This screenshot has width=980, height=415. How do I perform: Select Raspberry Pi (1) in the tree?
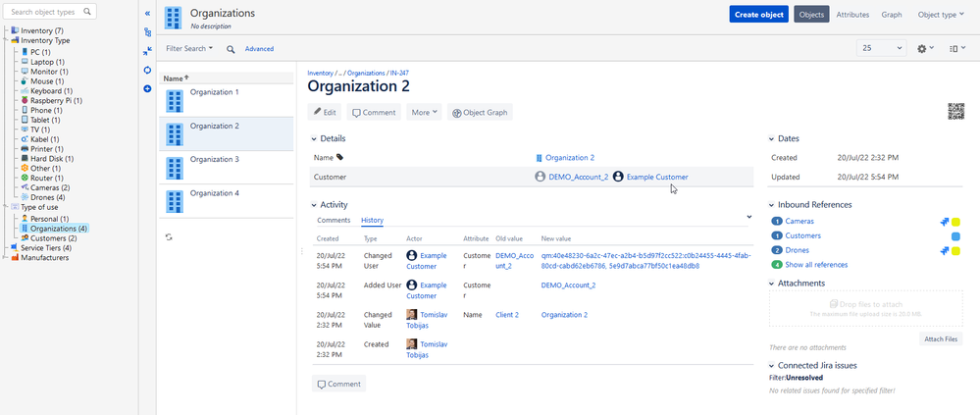56,101
